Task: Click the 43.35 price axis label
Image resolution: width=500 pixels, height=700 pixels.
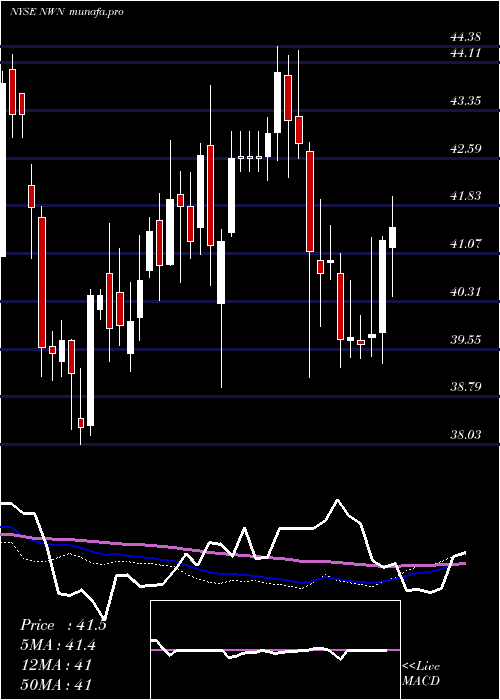Action: tap(466, 101)
